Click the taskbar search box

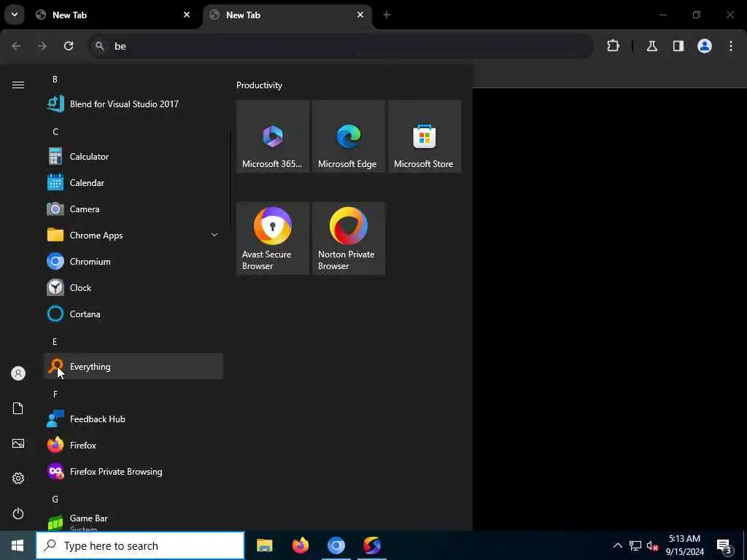pos(140,545)
